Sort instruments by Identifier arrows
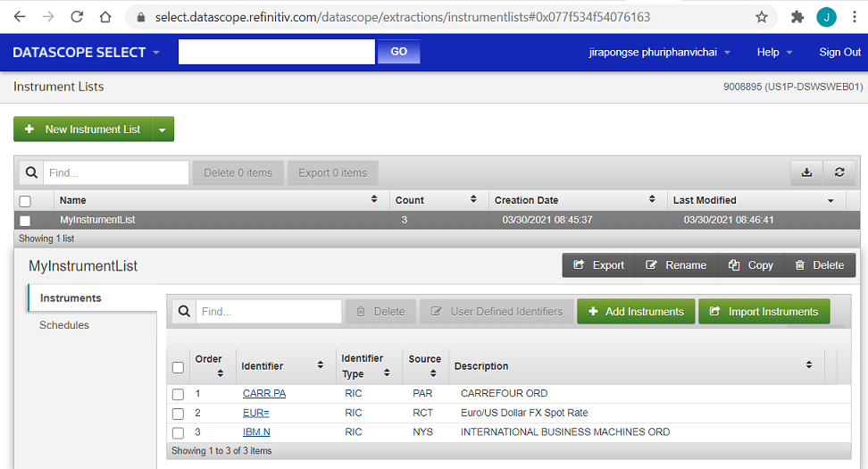Image resolution: width=868 pixels, height=469 pixels. pyautogui.click(x=321, y=364)
